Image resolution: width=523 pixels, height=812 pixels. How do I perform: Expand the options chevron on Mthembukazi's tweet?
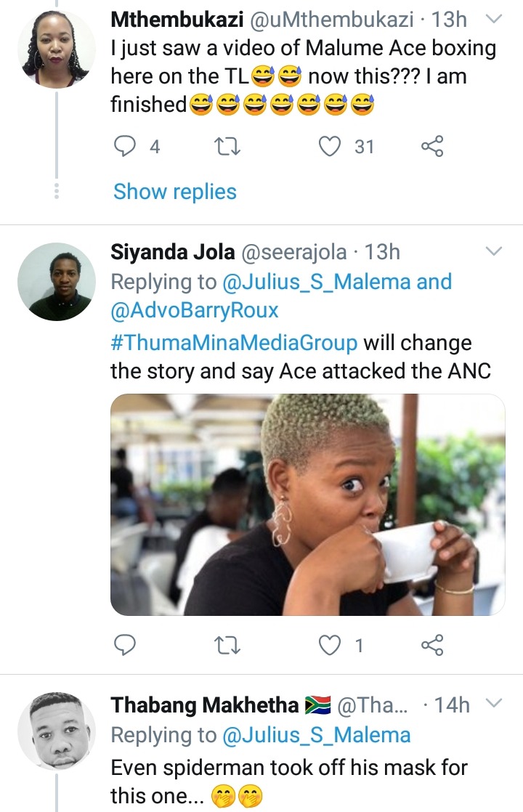[x=495, y=19]
